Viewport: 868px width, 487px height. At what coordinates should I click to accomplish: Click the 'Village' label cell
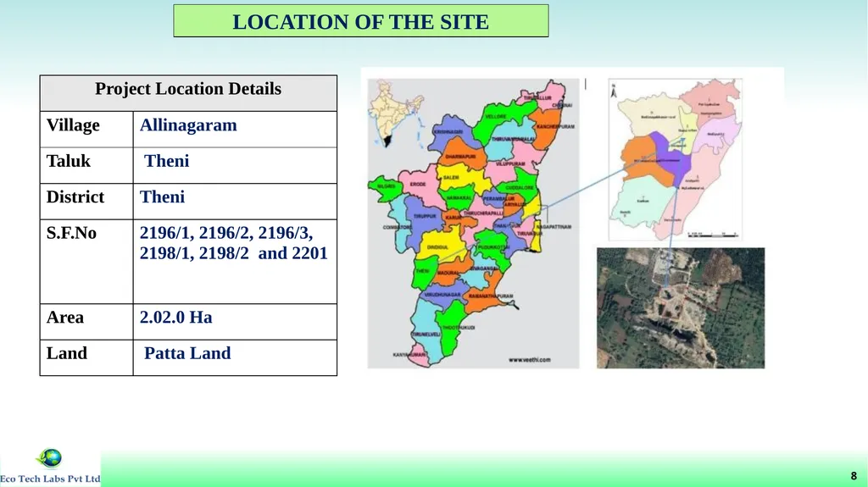[86, 129]
